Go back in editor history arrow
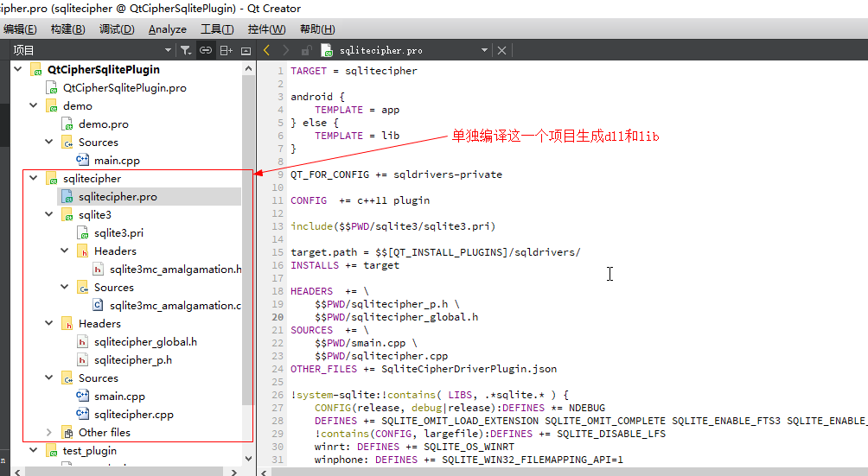868x476 pixels. [x=267, y=50]
